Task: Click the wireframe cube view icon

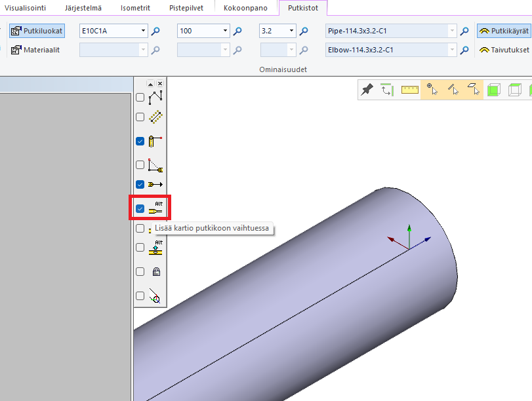Action: (515, 90)
